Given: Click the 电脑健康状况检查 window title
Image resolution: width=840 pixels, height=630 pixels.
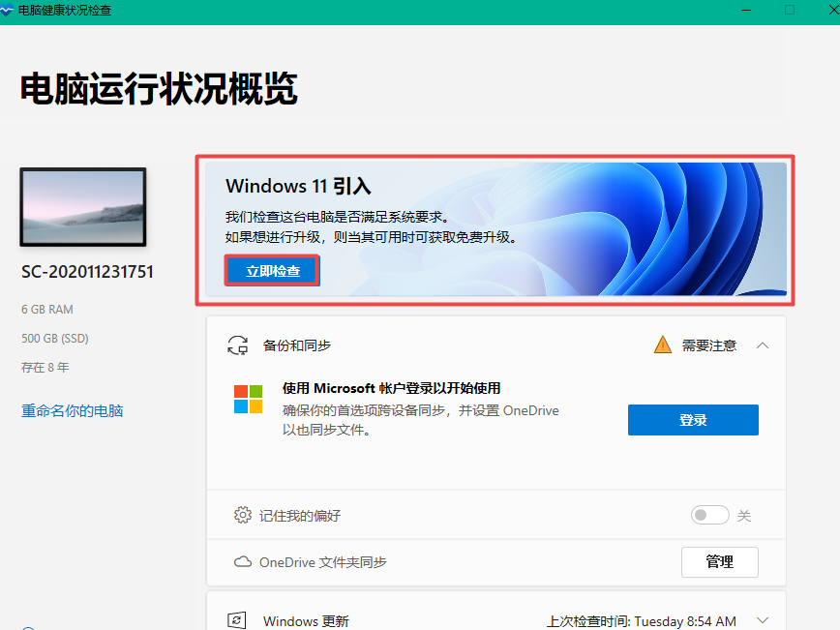Looking at the screenshot, I should tap(65, 11).
